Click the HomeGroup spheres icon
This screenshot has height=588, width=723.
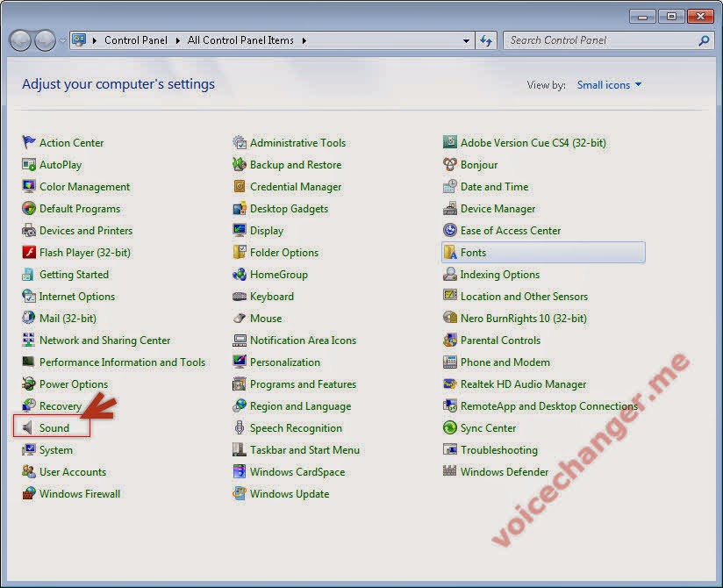[x=240, y=274]
